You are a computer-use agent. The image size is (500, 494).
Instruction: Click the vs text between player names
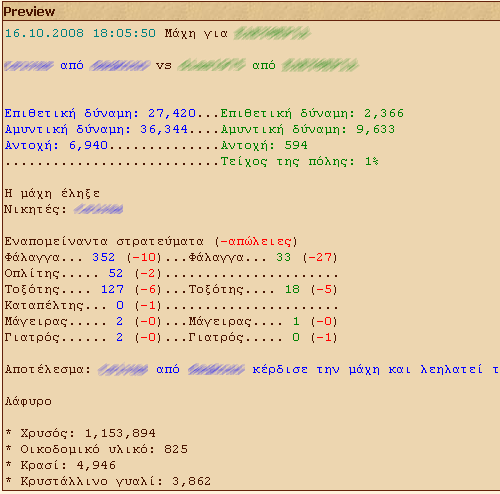click(x=164, y=65)
